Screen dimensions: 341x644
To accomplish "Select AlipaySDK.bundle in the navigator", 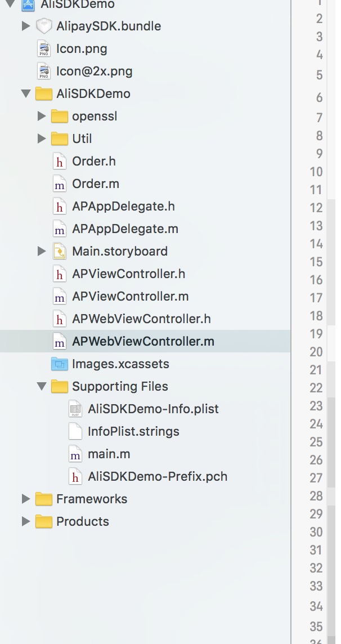I will [109, 26].
